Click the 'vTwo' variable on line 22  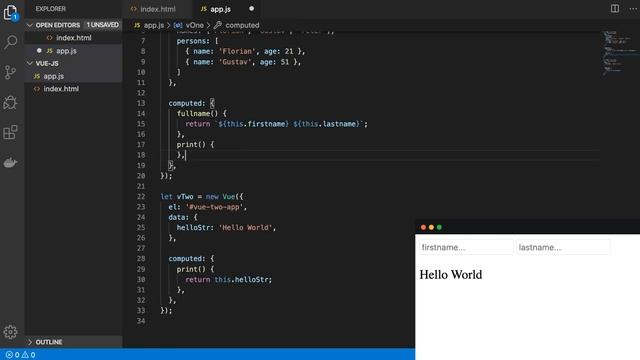185,196
